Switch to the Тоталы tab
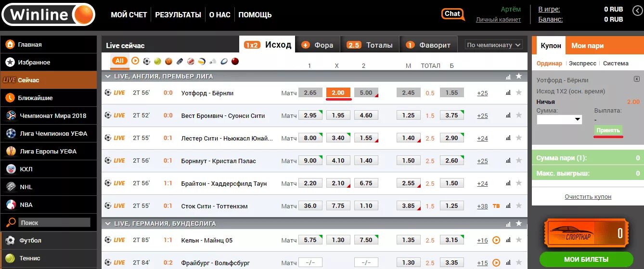 pyautogui.click(x=370, y=45)
